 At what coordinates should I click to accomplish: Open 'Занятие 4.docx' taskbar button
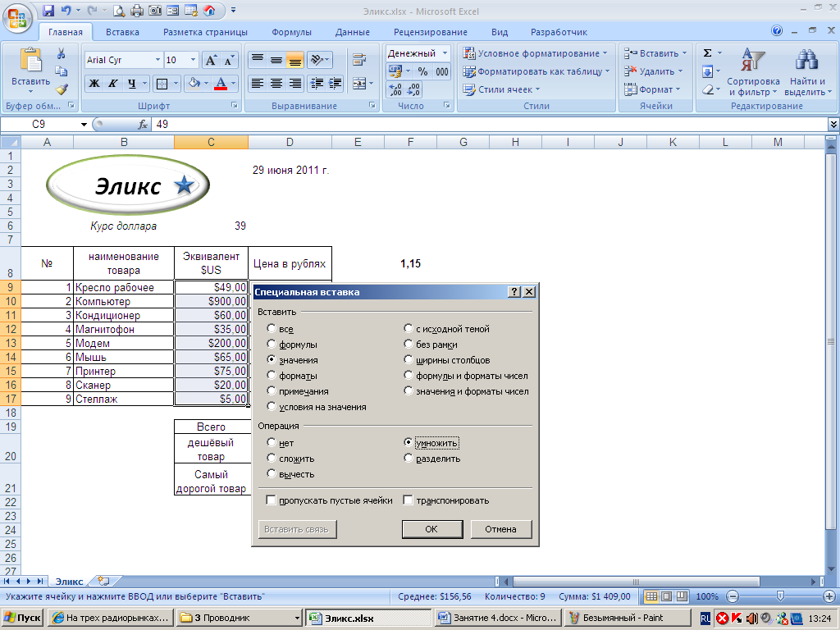(498, 618)
